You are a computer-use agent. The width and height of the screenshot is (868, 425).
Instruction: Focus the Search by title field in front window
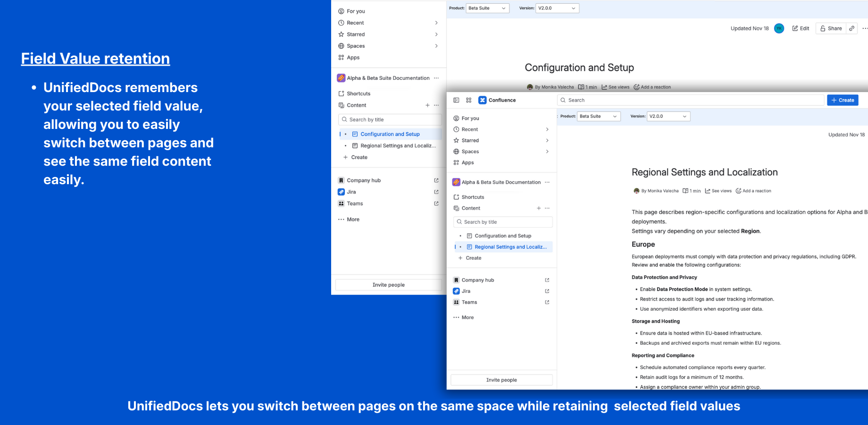pos(503,222)
